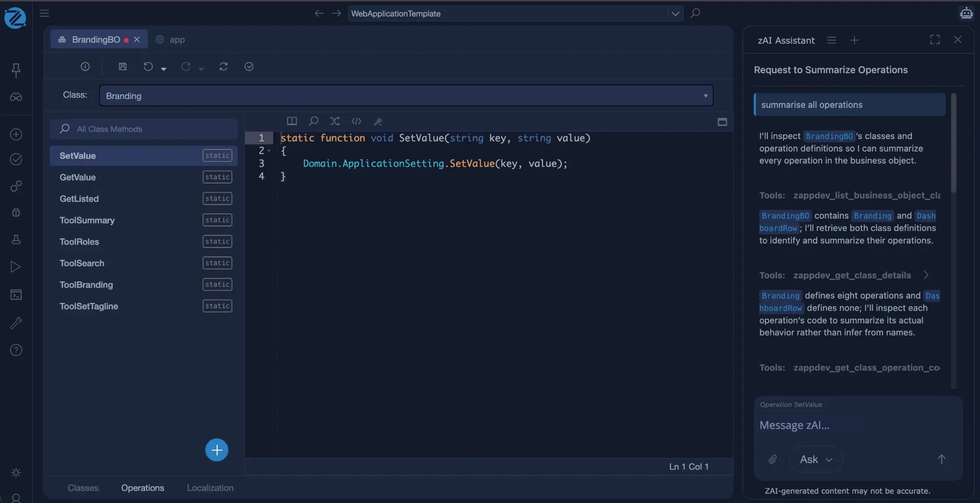This screenshot has width=980, height=503.
Task: Add a new operation with plus button
Action: point(217,450)
